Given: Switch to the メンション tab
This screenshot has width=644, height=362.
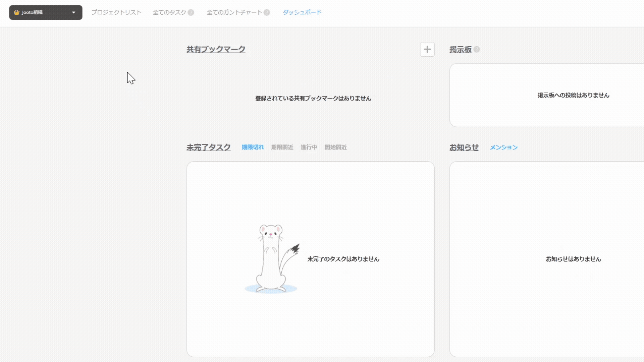Looking at the screenshot, I should (x=503, y=147).
